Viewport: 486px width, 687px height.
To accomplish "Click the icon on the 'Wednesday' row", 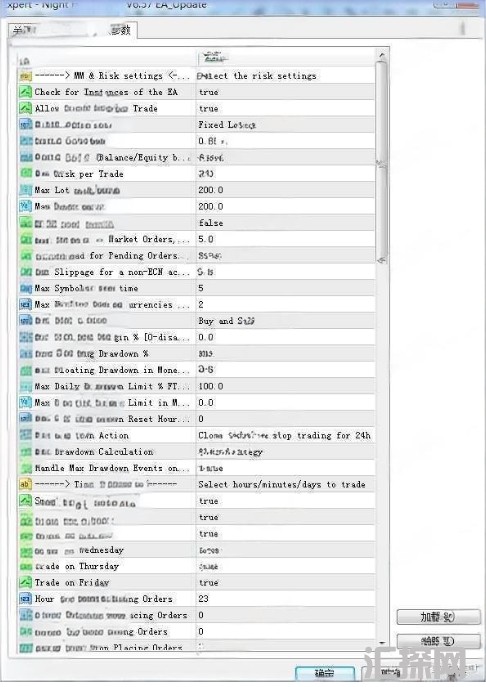I will [x=25, y=550].
